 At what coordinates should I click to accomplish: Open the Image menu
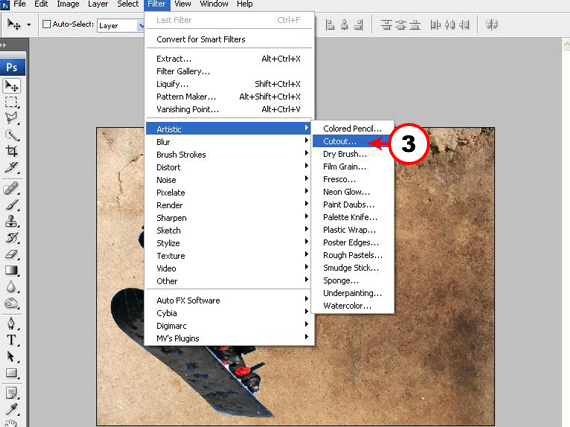pos(68,4)
